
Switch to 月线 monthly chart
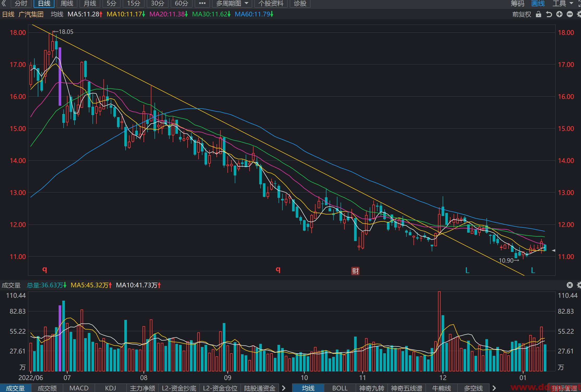point(90,3)
